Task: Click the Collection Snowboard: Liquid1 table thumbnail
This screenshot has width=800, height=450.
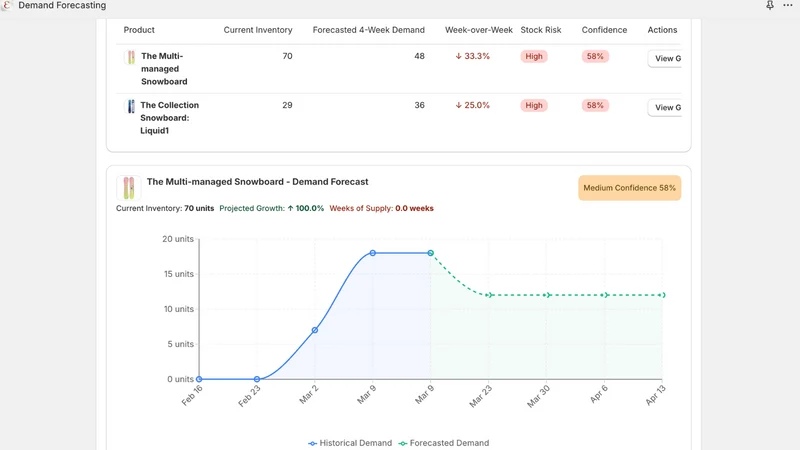Action: (x=131, y=106)
